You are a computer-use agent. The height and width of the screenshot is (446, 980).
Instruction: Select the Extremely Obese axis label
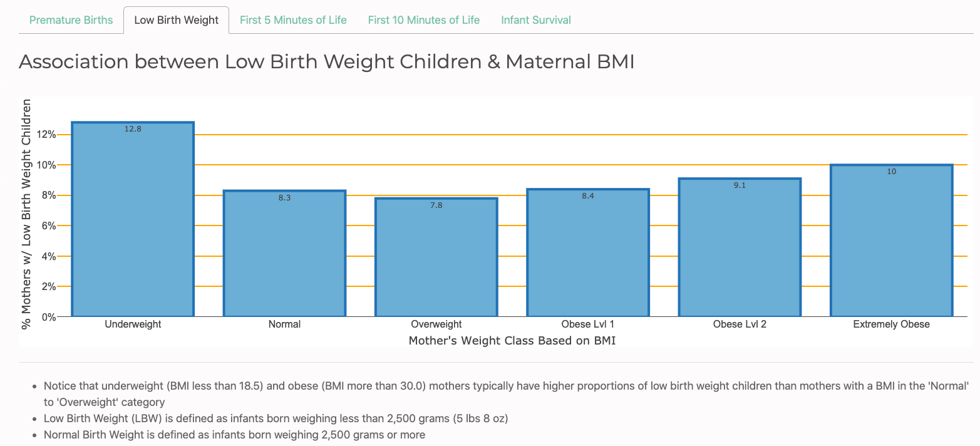pos(891,324)
